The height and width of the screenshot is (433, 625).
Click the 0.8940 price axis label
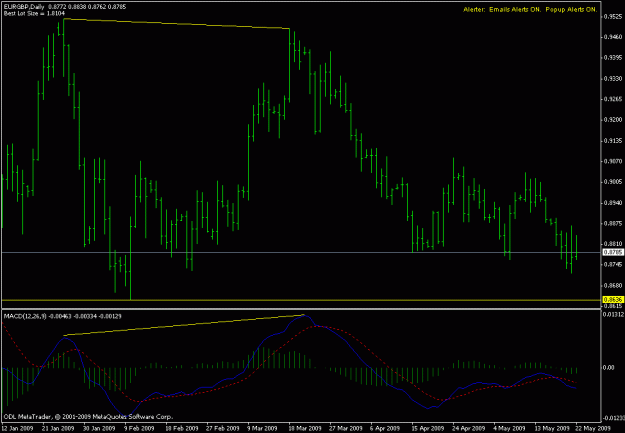[x=613, y=203]
